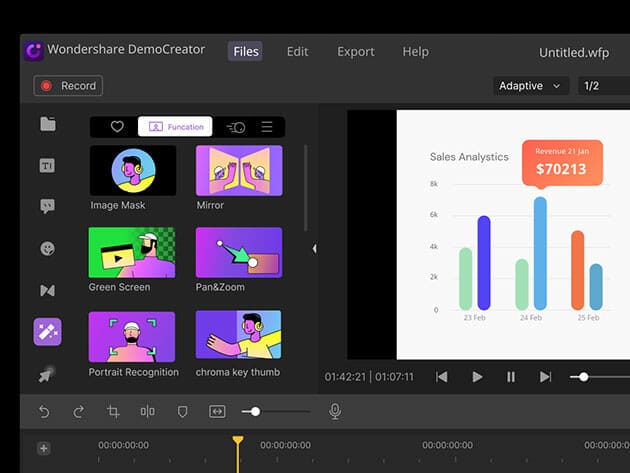Select the text titles tool in sidebar

click(x=47, y=166)
